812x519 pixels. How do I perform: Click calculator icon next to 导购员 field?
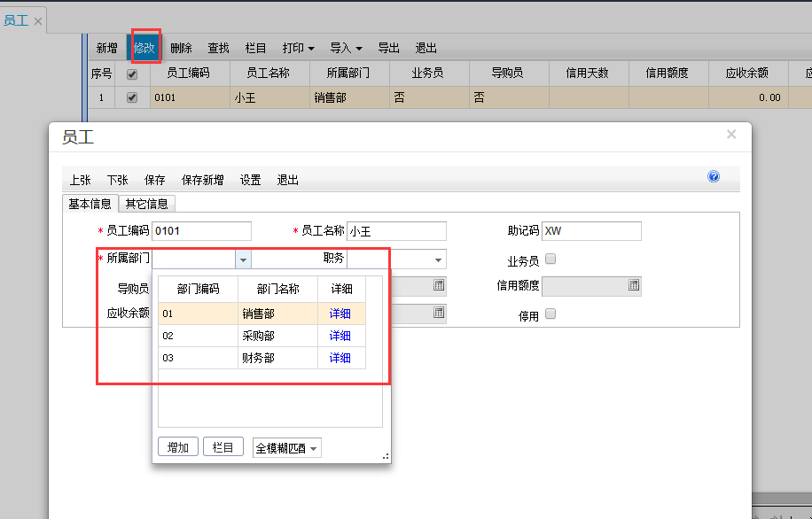(438, 285)
